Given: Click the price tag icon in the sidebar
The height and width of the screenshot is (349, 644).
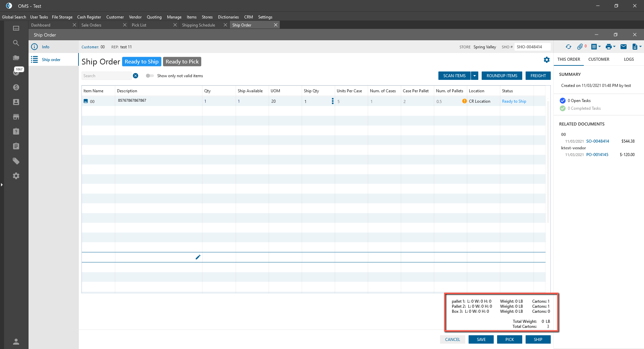Looking at the screenshot, I should tap(16, 161).
